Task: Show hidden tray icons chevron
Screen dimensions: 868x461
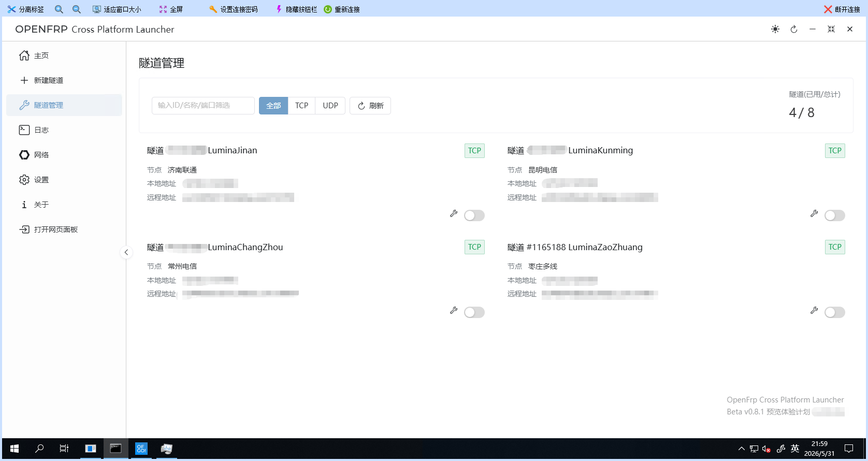Action: point(742,449)
